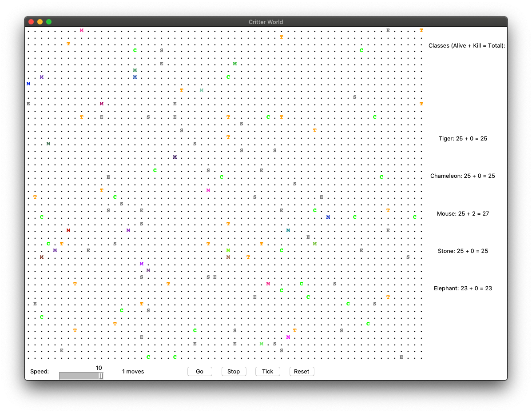Minimize window with the yellow button
The width and height of the screenshot is (532, 413).
pos(40,22)
